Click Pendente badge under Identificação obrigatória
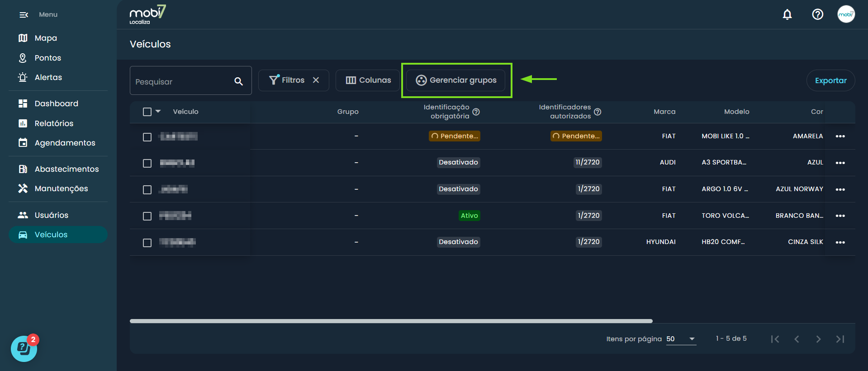This screenshot has height=371, width=868. pyautogui.click(x=455, y=136)
